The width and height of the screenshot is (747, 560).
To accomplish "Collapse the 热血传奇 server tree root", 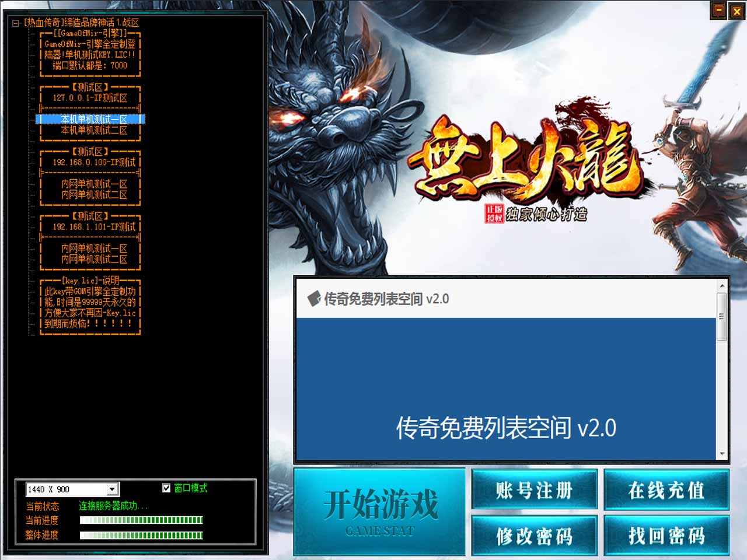I will [16, 23].
